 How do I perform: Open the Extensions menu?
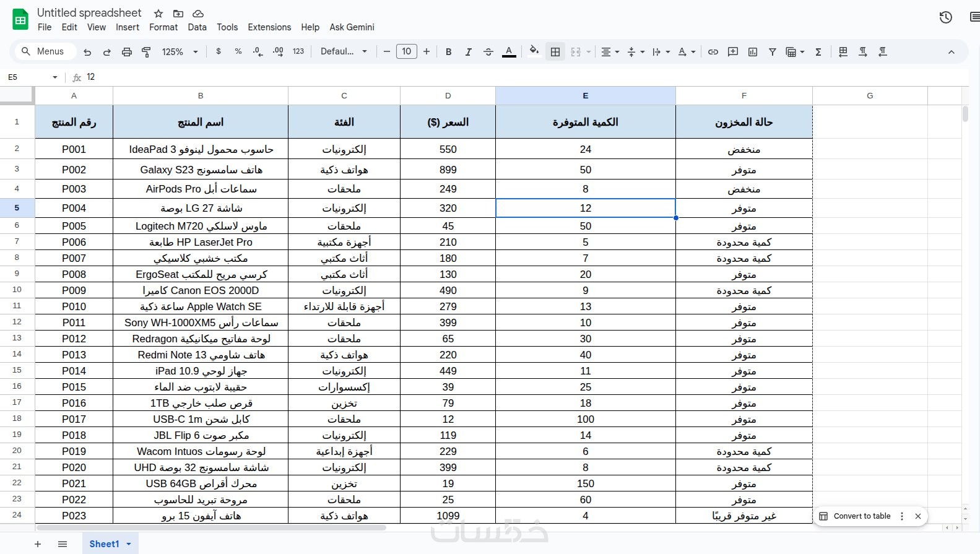pos(269,27)
